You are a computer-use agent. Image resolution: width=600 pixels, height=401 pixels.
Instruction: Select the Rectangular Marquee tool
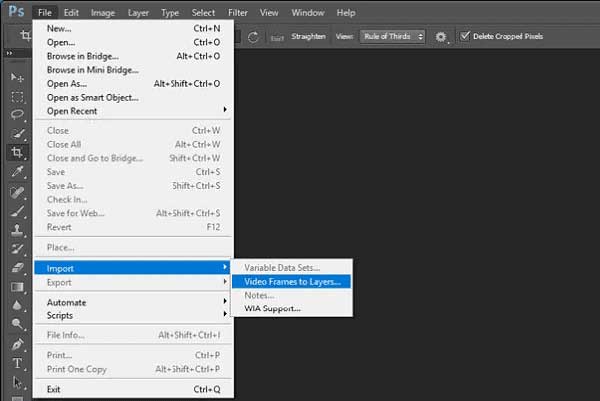point(17,96)
